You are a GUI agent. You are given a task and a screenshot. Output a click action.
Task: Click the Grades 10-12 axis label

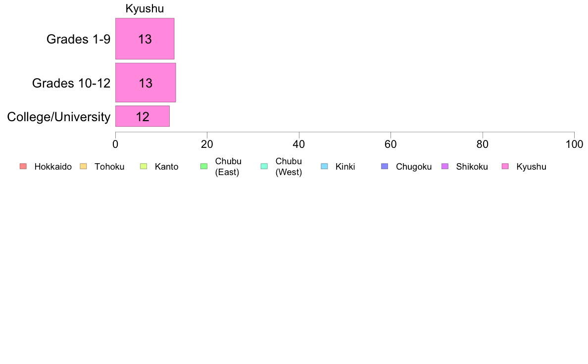tap(71, 83)
